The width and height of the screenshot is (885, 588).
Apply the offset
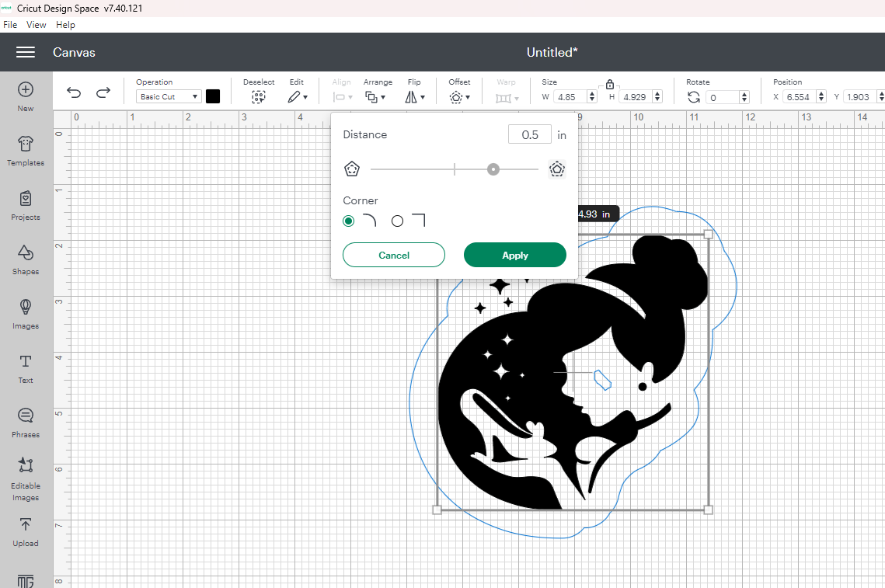coord(514,255)
